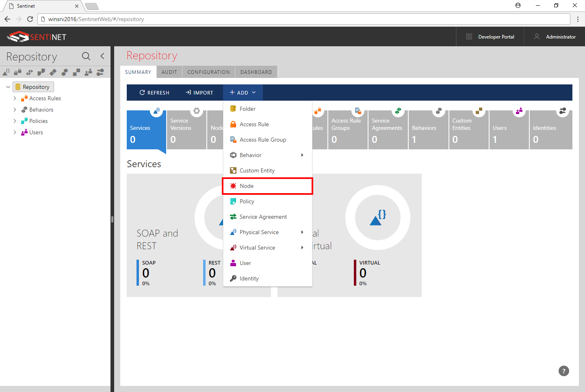Click the Refresh button
The height and width of the screenshot is (392, 585).
point(154,93)
